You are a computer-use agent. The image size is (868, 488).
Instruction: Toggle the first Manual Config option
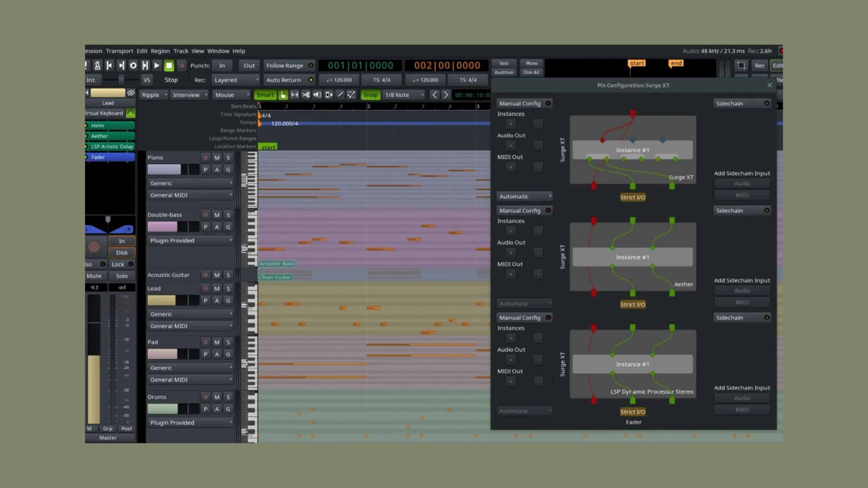[x=524, y=103]
